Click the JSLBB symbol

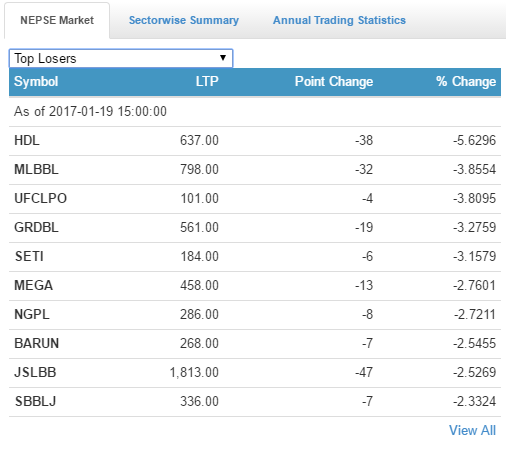click(35, 372)
